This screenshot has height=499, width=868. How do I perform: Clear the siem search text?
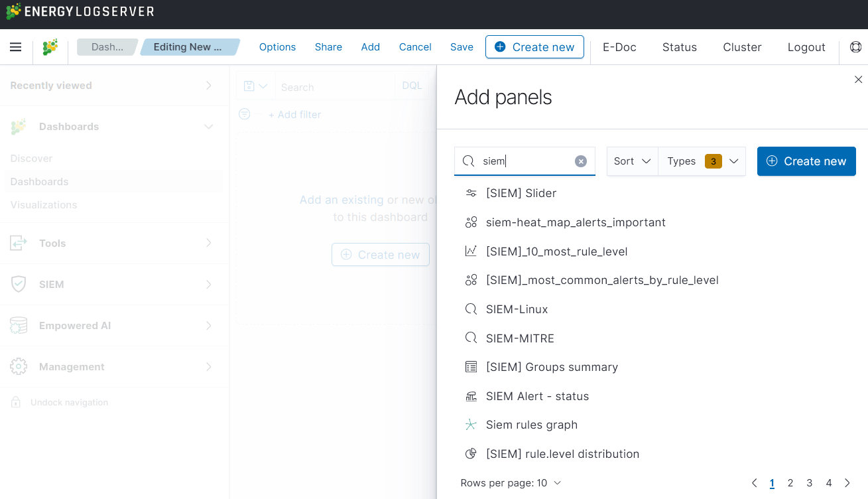point(581,161)
